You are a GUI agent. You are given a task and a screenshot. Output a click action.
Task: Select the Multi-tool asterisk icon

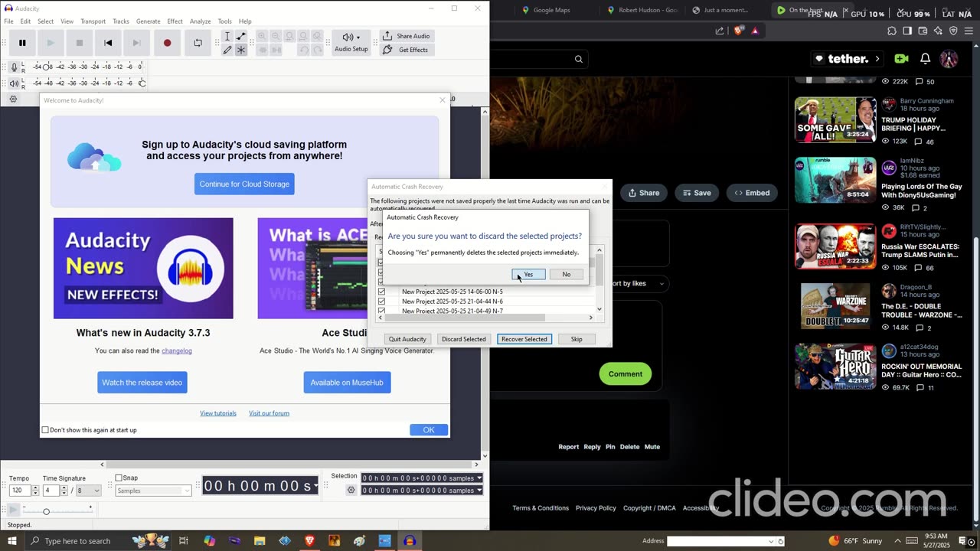(x=241, y=50)
